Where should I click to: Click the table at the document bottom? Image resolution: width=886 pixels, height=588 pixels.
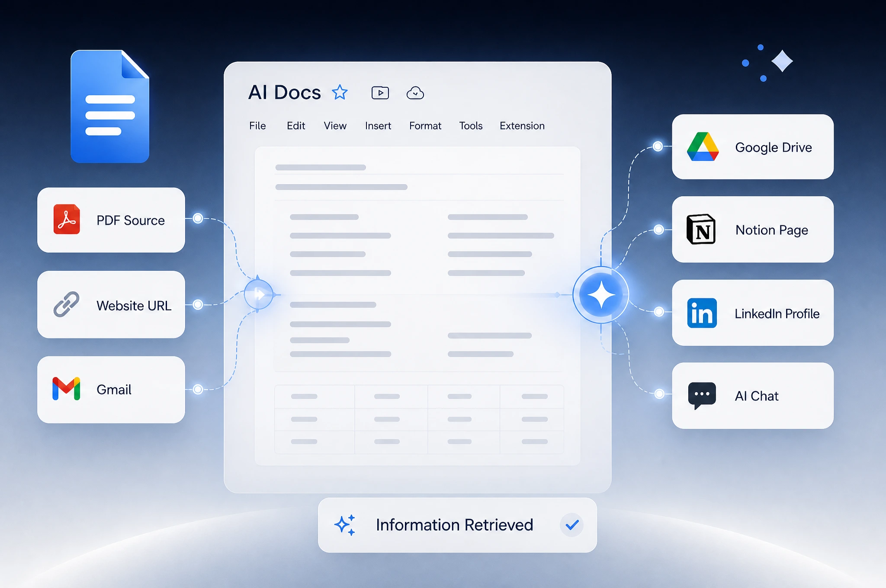[419, 419]
